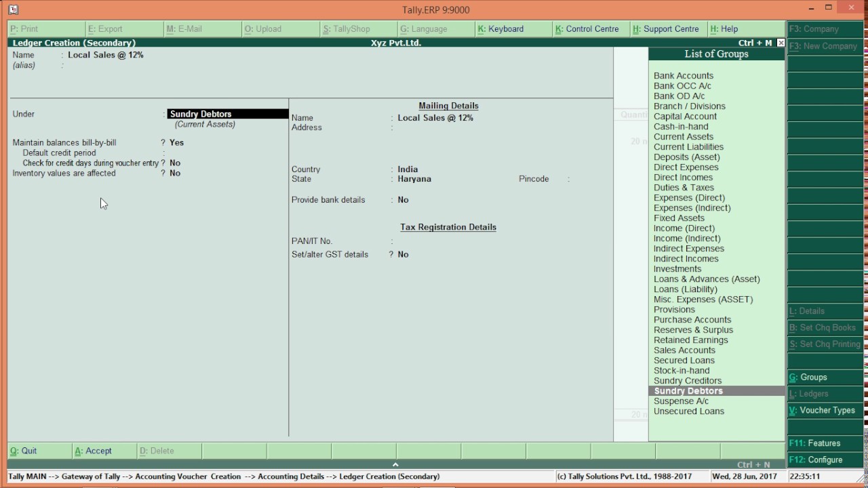Click the Mailing Details Name value

coord(435,118)
